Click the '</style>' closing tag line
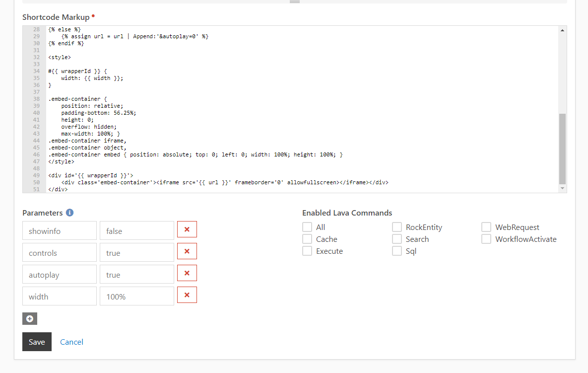The image size is (588, 373). click(x=61, y=161)
